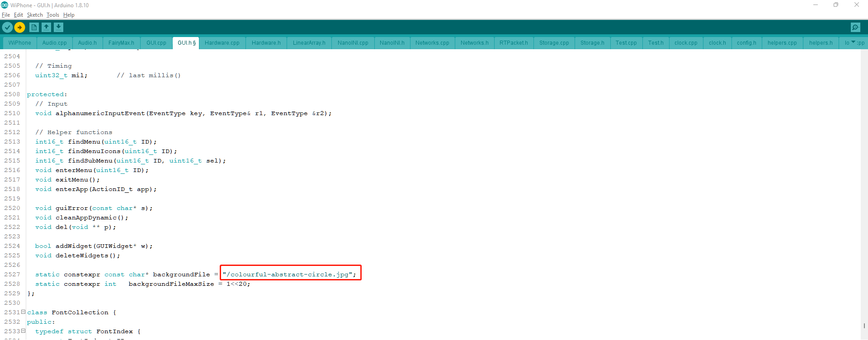Switch to the WiPhone tab
Viewport: 868px width, 340px height.
pos(20,43)
